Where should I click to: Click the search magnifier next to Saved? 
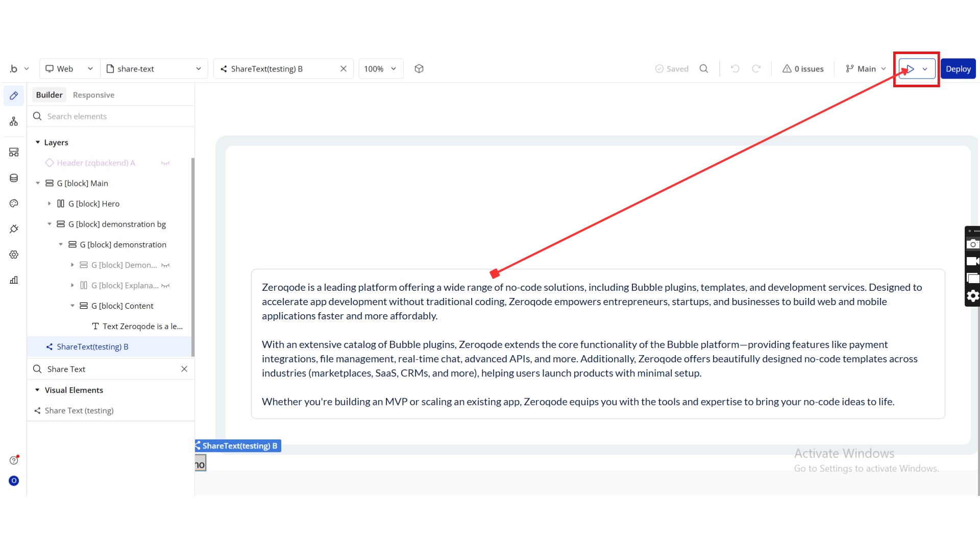[704, 69]
